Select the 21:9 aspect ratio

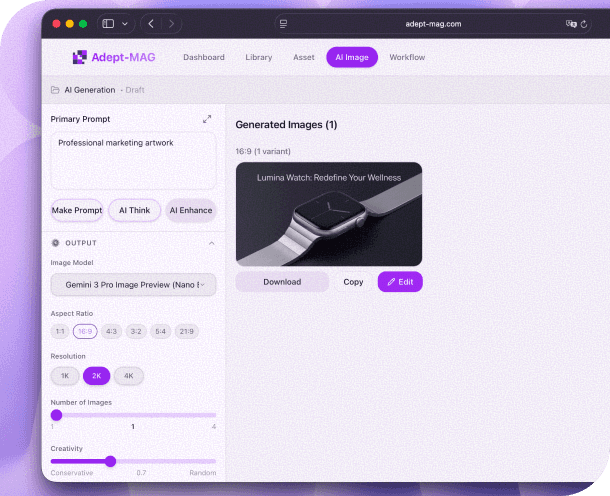(187, 331)
